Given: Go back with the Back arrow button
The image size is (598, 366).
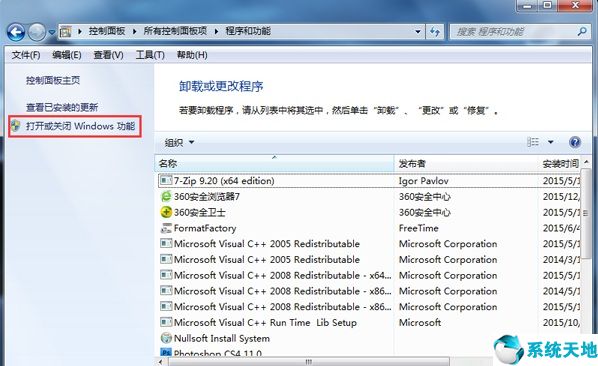Looking at the screenshot, I should (x=16, y=32).
